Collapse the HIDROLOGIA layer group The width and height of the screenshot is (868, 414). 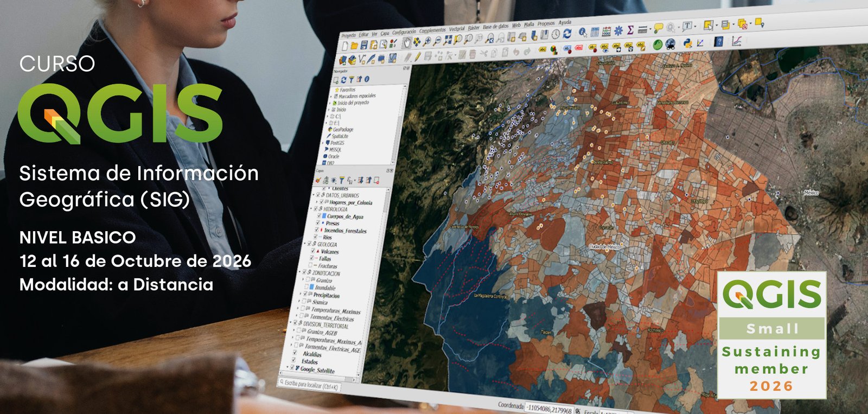312,208
